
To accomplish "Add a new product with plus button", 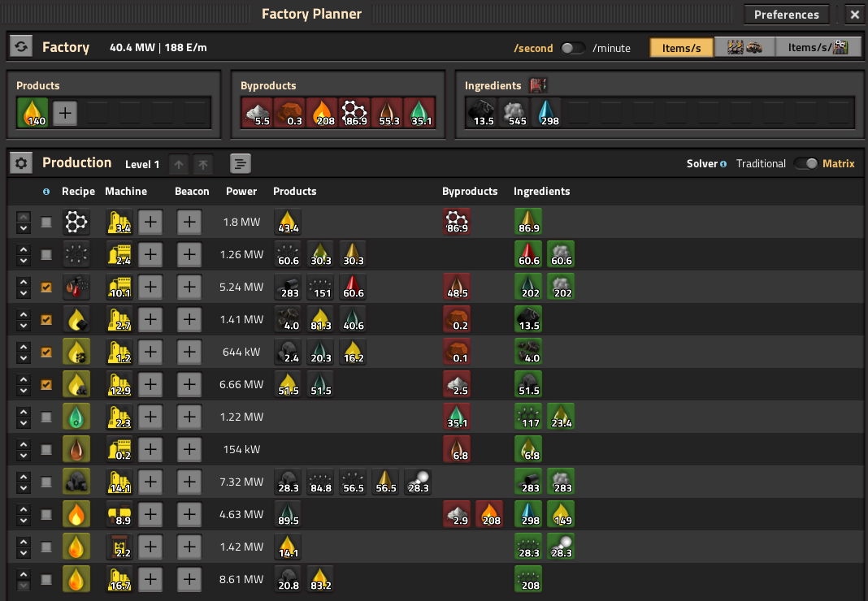I will [65, 113].
